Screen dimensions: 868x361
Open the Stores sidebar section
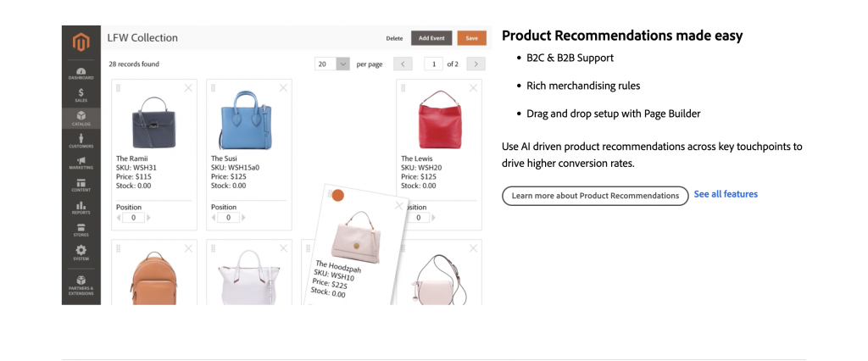(x=81, y=230)
